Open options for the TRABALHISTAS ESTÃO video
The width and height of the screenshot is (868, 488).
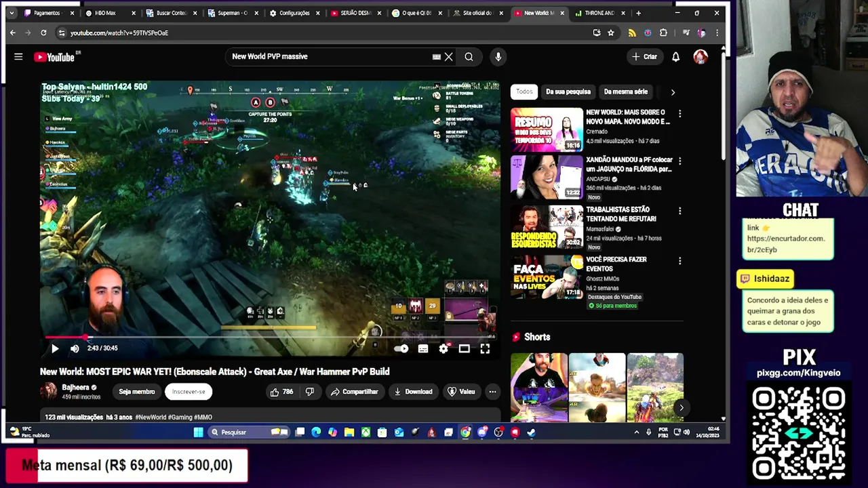point(679,211)
